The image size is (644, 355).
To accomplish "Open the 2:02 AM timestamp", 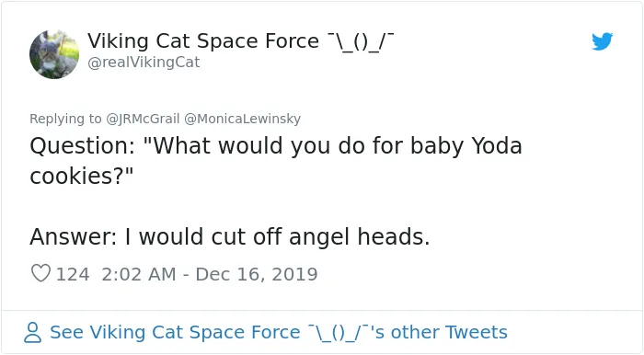I will coord(139,274).
